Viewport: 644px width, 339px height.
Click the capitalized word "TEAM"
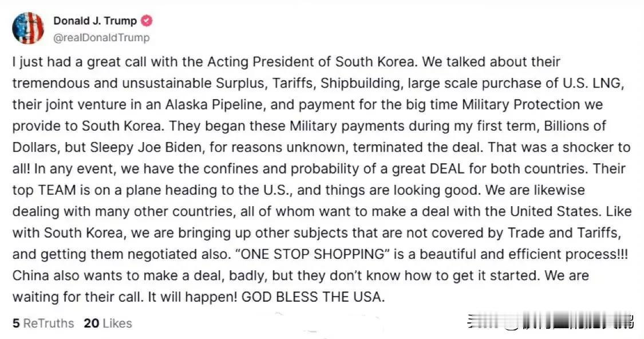pos(57,190)
